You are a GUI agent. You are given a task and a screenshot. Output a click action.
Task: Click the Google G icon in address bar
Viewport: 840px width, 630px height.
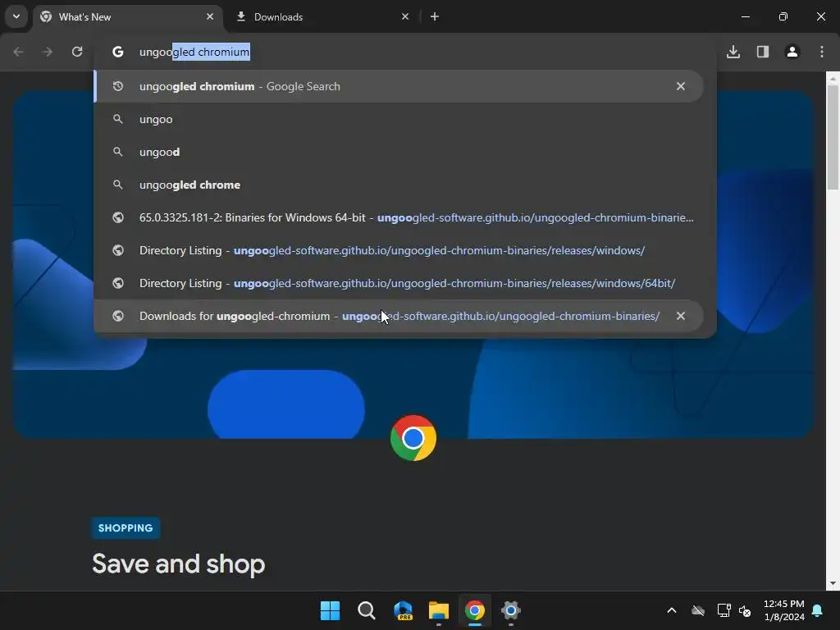[x=118, y=52]
